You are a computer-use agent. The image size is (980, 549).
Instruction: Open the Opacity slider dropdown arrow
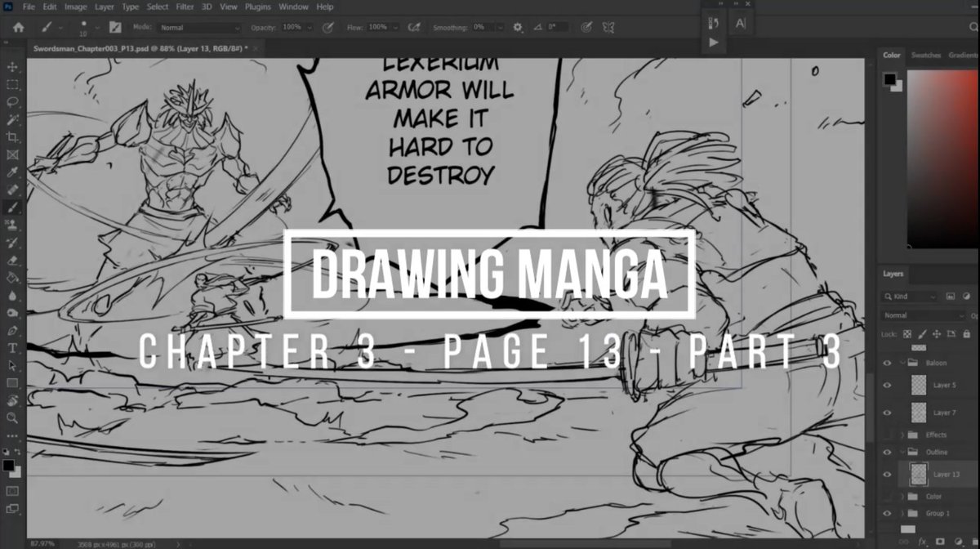pyautogui.click(x=308, y=27)
